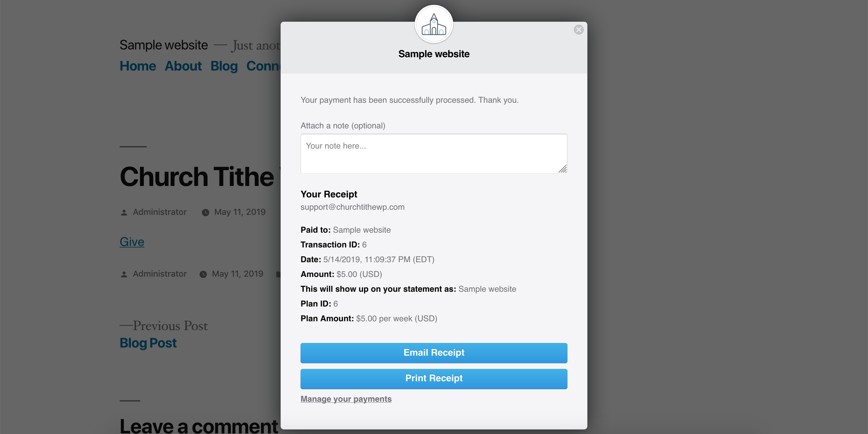Click the calendar date icon May 11
Screen dimensions: 868x434
(x=205, y=212)
